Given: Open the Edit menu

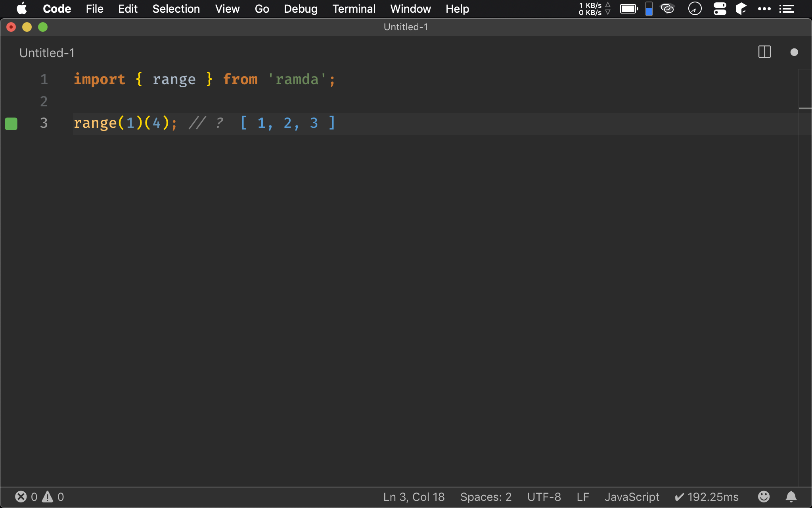Looking at the screenshot, I should pyautogui.click(x=128, y=9).
